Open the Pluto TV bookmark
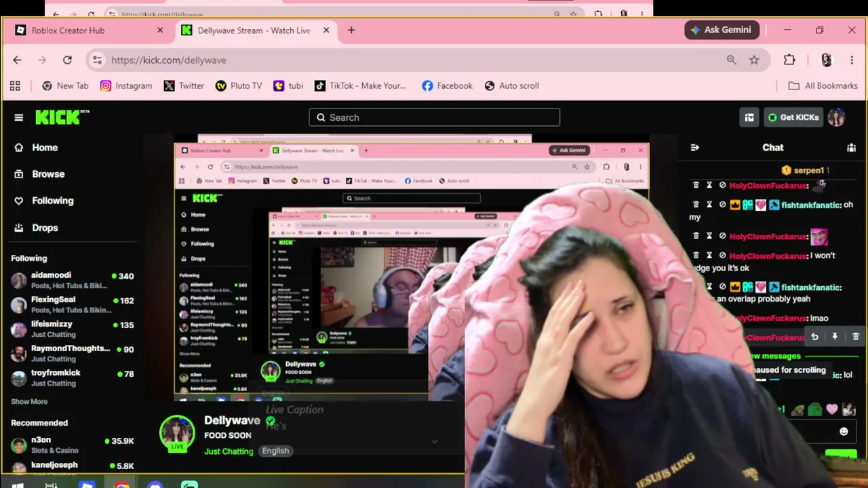Viewport: 868px width, 488px height. tap(239, 85)
